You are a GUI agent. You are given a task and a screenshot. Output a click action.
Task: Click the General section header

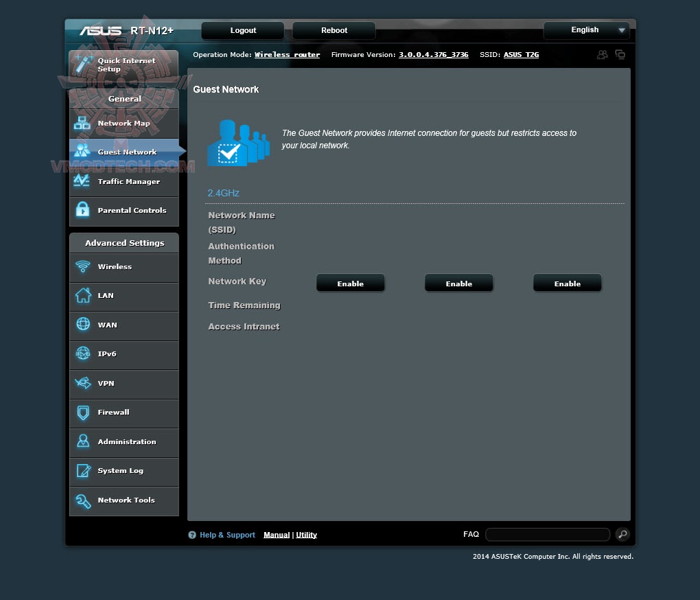click(124, 99)
